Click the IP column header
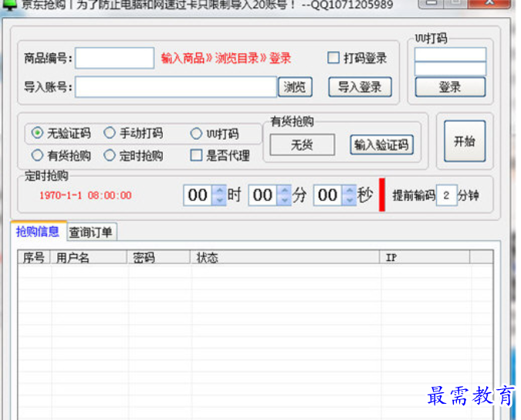The height and width of the screenshot is (420, 521). pyautogui.click(x=425, y=258)
